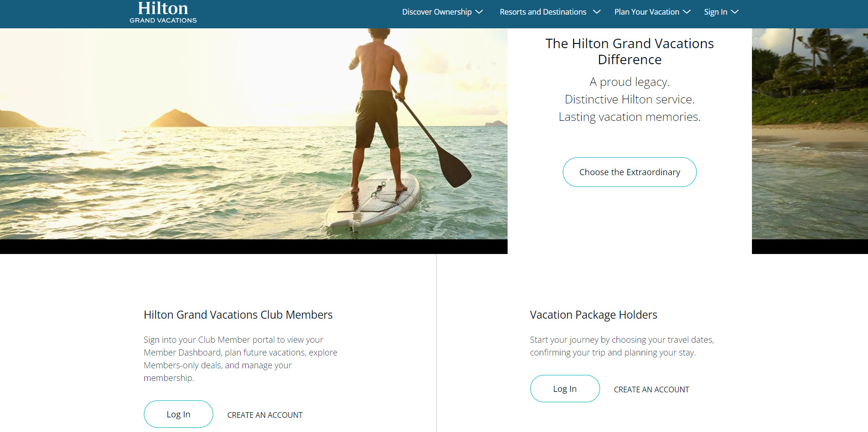Click the Choose the Extraordinary button
The height and width of the screenshot is (432, 868).
(x=630, y=172)
